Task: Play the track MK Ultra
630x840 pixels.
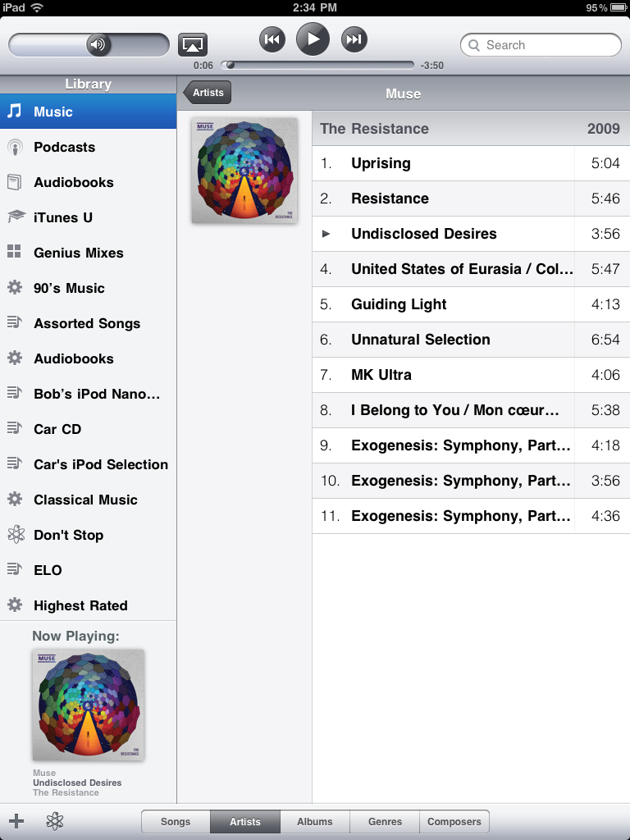Action: coord(471,375)
